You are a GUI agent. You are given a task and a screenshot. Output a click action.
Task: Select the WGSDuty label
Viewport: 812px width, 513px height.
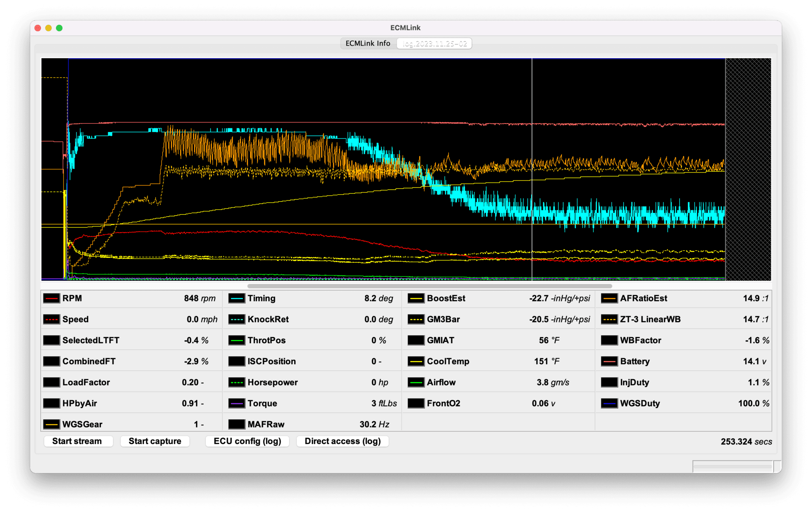coord(640,403)
